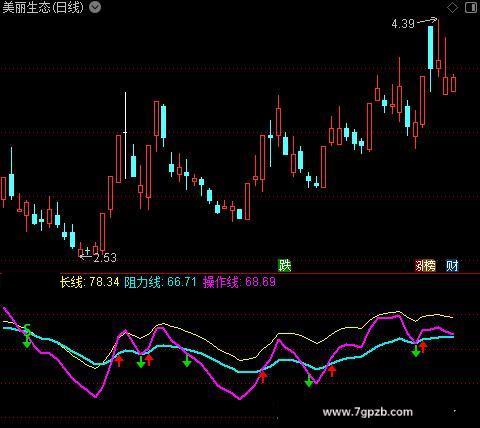Click the blue 财 marker badge
The height and width of the screenshot is (428, 480).
(452, 266)
